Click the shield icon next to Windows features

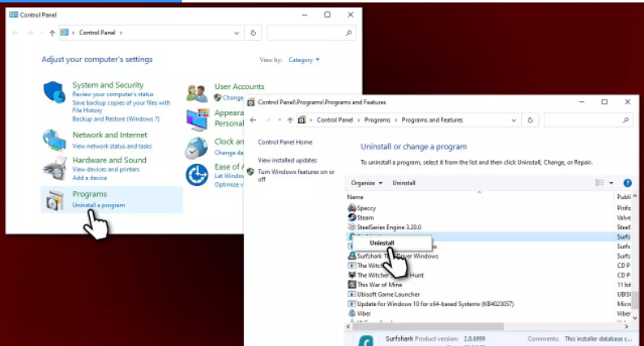click(x=250, y=171)
